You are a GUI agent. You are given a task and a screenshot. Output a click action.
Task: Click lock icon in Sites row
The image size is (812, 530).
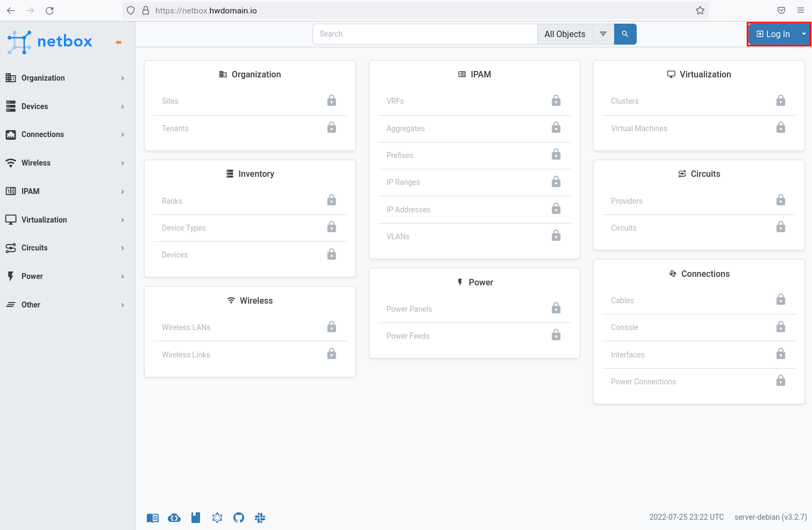point(332,101)
